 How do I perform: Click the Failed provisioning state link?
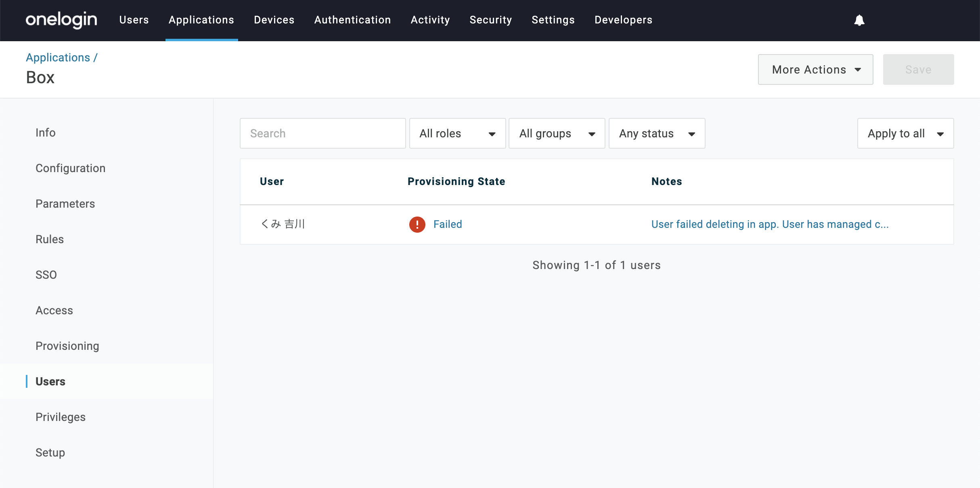click(x=448, y=224)
